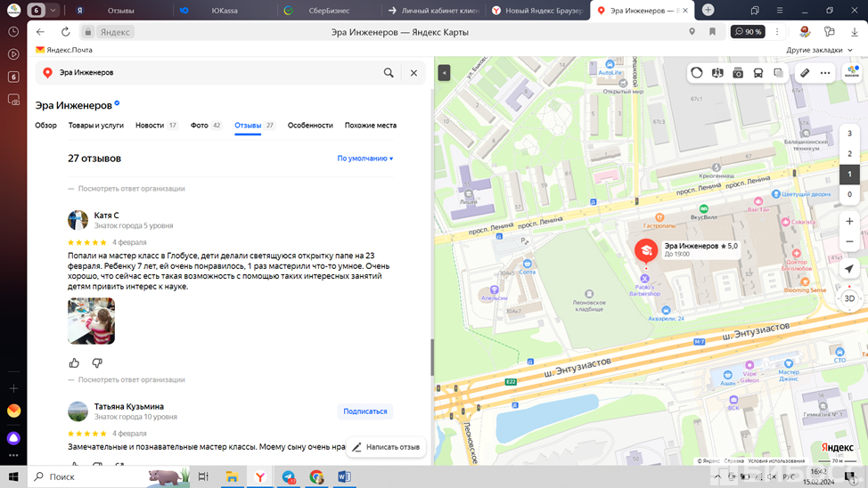Viewport: 868px width, 488px height.
Task: Select floor 0 on floor switcher
Action: 849,194
